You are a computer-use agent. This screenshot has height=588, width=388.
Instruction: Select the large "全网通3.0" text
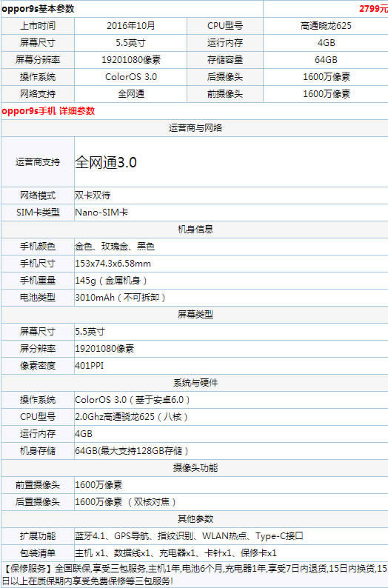106,162
